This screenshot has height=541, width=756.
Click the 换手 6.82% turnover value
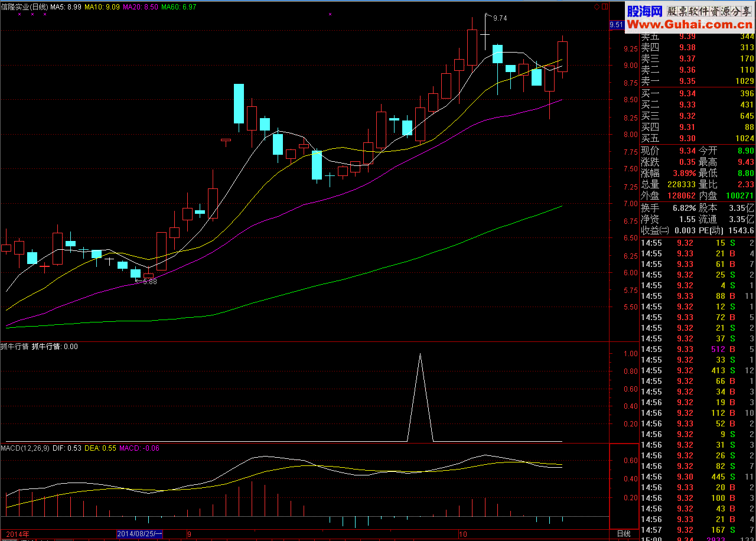point(684,208)
